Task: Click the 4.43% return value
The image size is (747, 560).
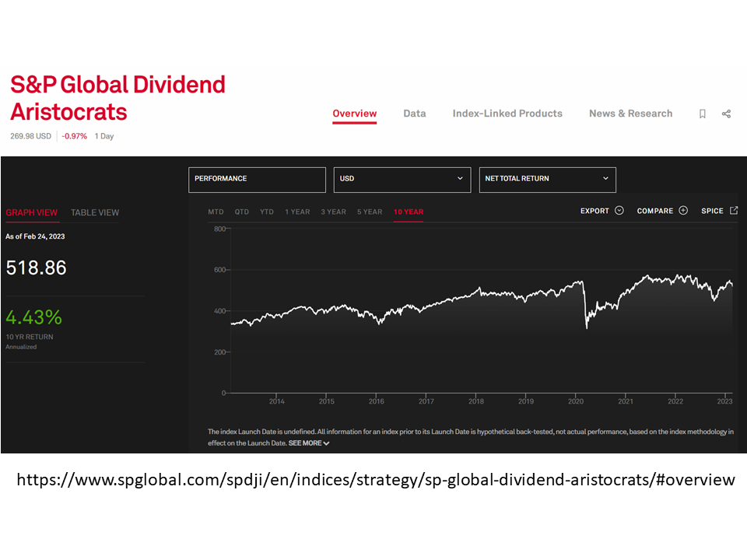Action: pos(33,317)
